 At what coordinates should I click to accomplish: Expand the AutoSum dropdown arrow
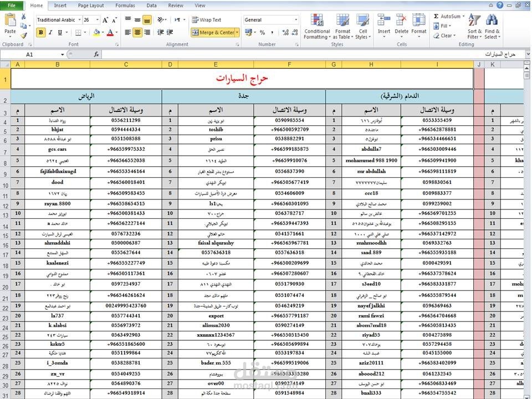click(x=463, y=16)
